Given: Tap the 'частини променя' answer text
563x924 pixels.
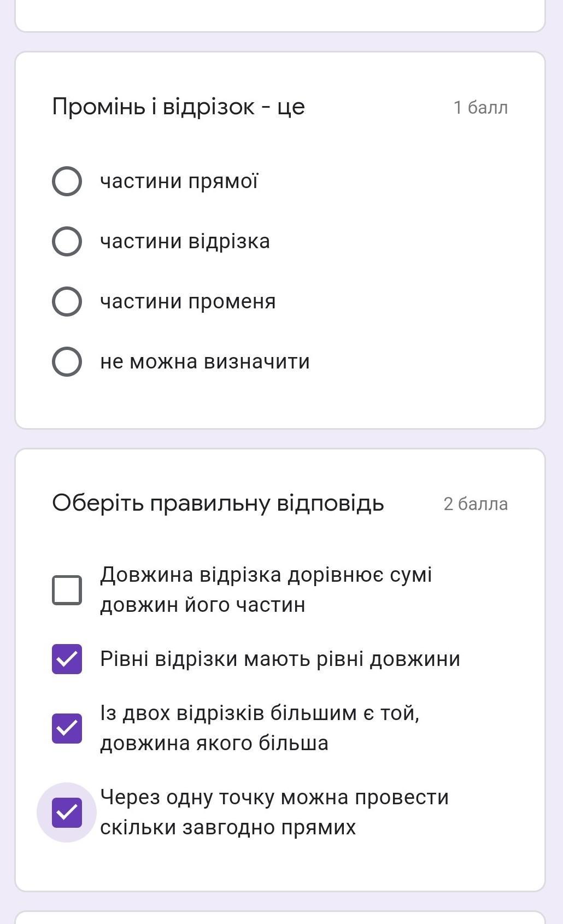Looking at the screenshot, I should pyautogui.click(x=187, y=301).
